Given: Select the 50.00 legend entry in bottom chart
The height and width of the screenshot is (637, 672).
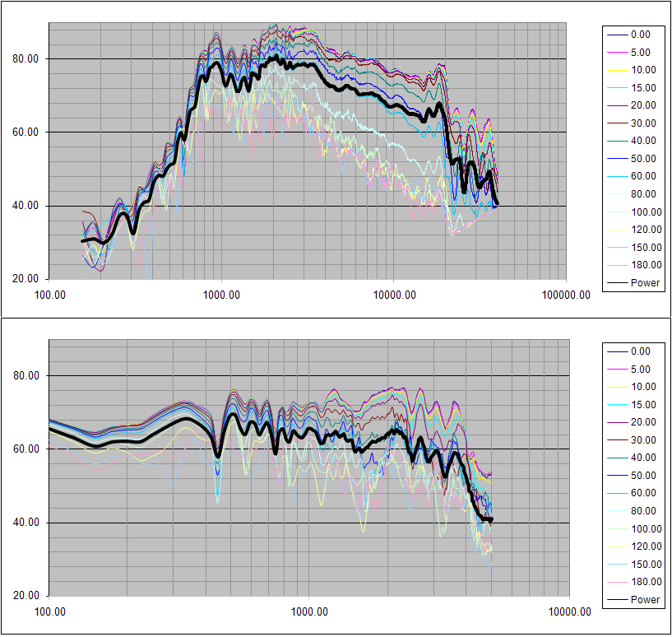Looking at the screenshot, I should (632, 476).
